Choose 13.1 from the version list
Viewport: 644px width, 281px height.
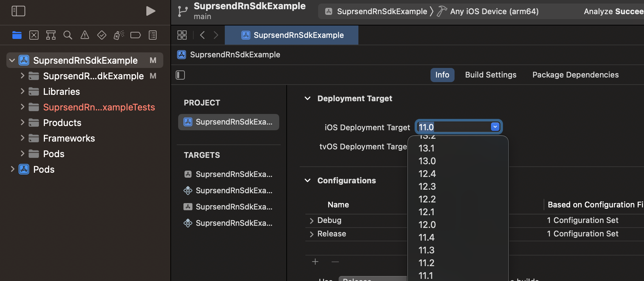458,148
